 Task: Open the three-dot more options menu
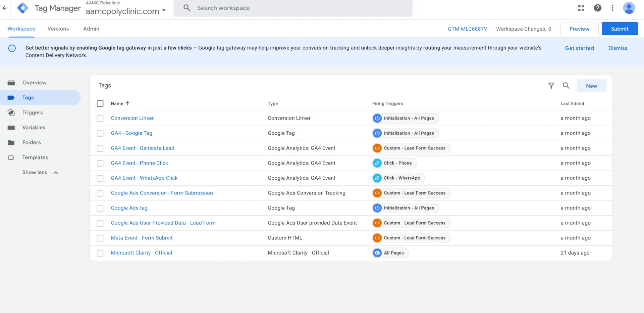[612, 8]
